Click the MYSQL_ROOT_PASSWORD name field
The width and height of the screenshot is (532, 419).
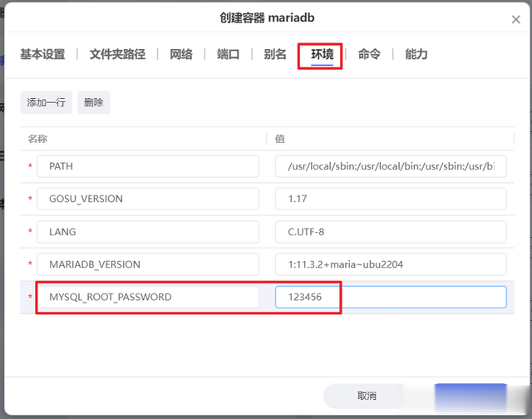148,297
